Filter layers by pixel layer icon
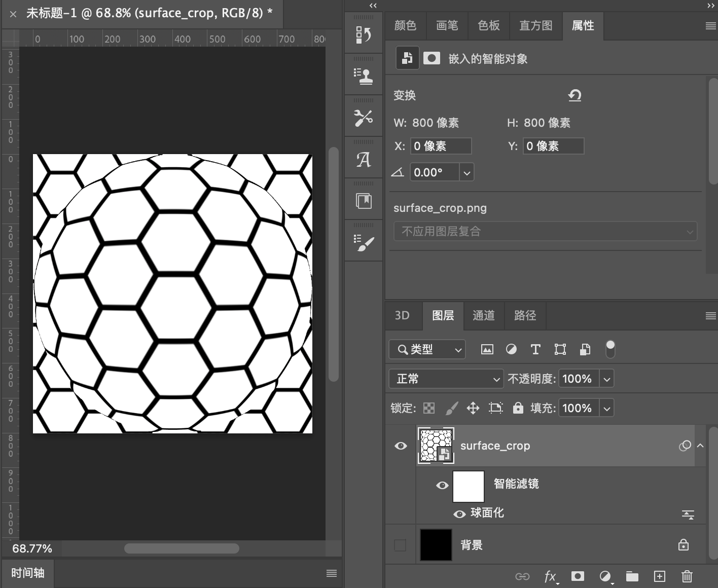This screenshot has width=718, height=588. click(x=487, y=349)
